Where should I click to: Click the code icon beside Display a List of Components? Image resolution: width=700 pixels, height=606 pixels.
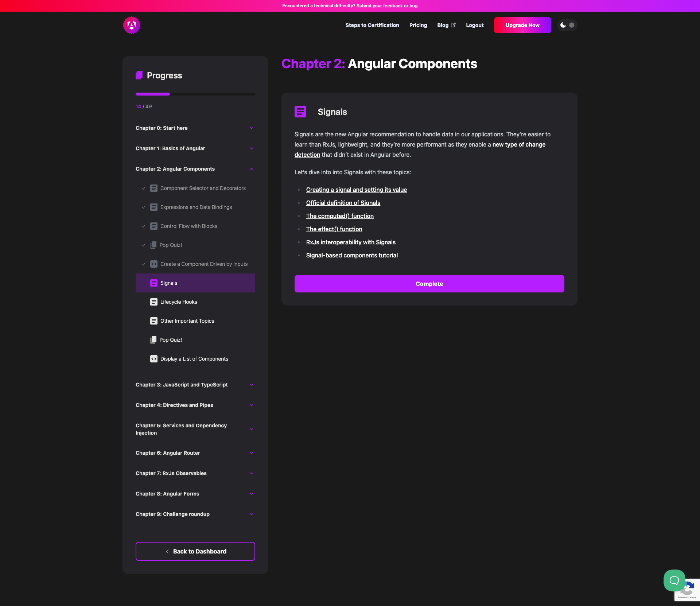(x=154, y=359)
